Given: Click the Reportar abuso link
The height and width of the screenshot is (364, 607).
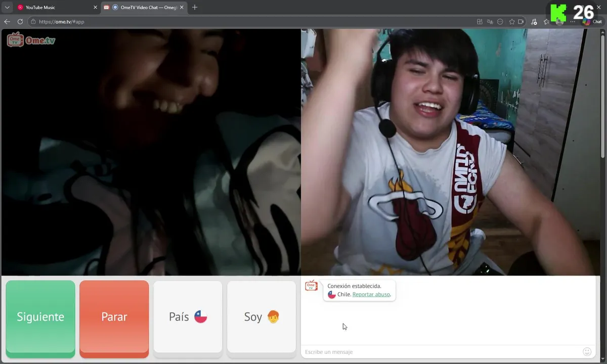Looking at the screenshot, I should 371,294.
